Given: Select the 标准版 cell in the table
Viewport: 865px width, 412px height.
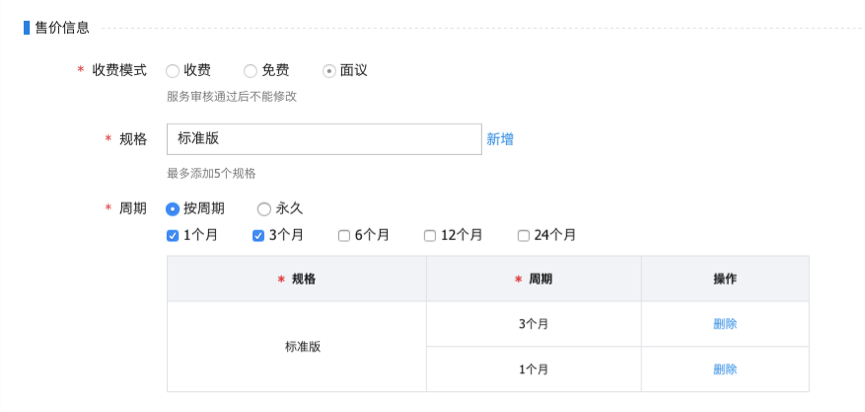Looking at the screenshot, I should (x=297, y=347).
